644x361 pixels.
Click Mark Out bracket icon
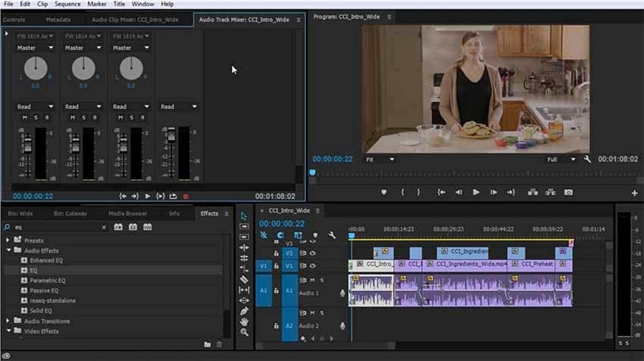click(418, 192)
